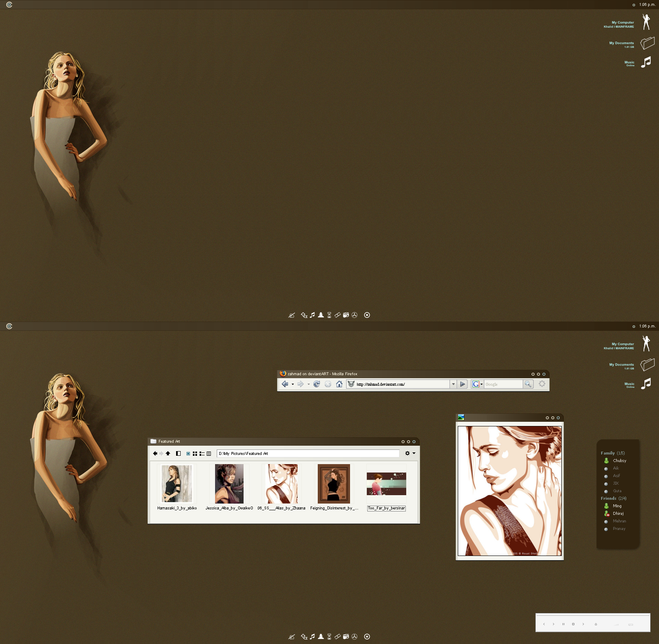Screen dimensions: 659x644
Task: Open busy contact Dhiraj
Action: pyautogui.click(x=614, y=513)
